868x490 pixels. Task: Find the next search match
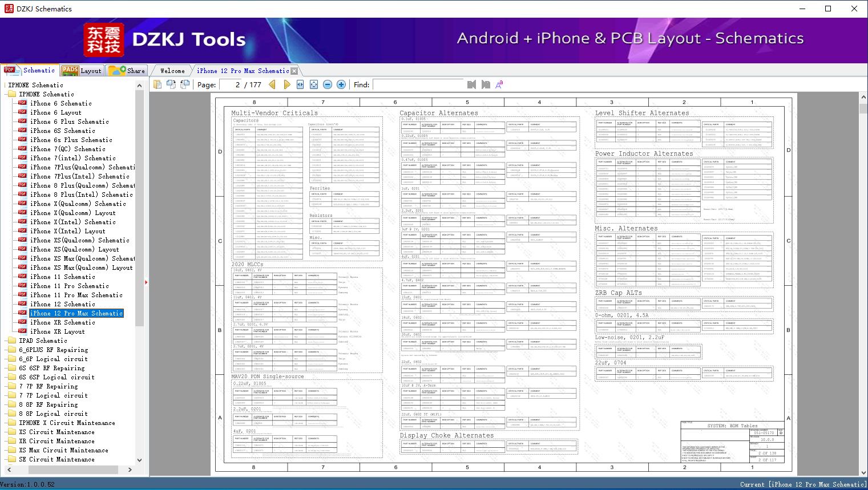point(486,84)
